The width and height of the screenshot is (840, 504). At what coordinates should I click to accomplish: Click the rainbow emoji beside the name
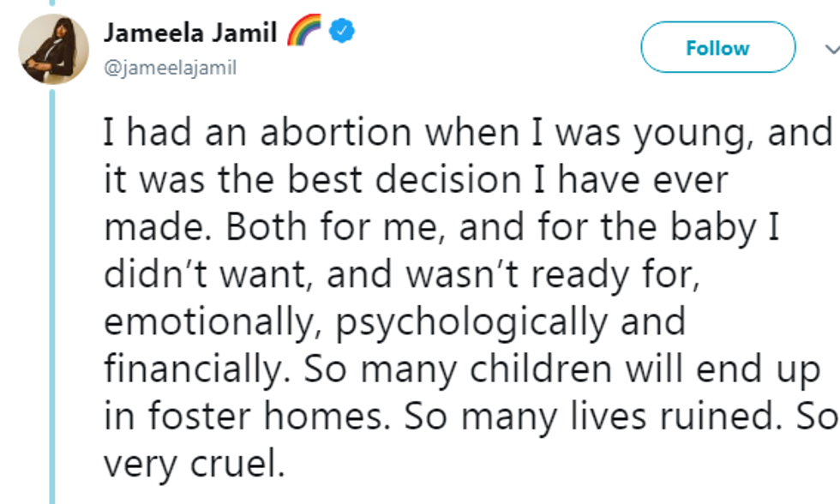point(304,33)
